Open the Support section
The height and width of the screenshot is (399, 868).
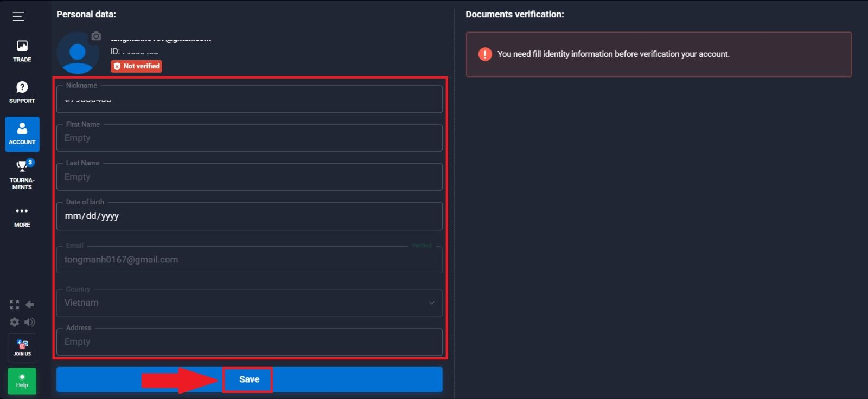point(22,92)
